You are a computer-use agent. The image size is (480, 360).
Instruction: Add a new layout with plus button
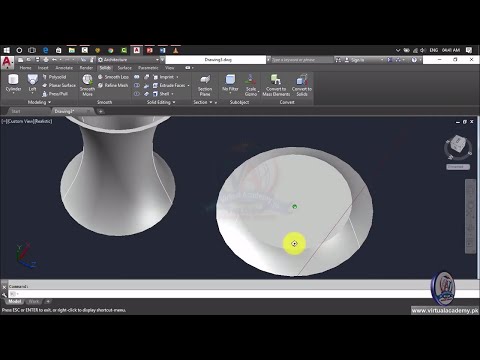pyautogui.click(x=48, y=302)
